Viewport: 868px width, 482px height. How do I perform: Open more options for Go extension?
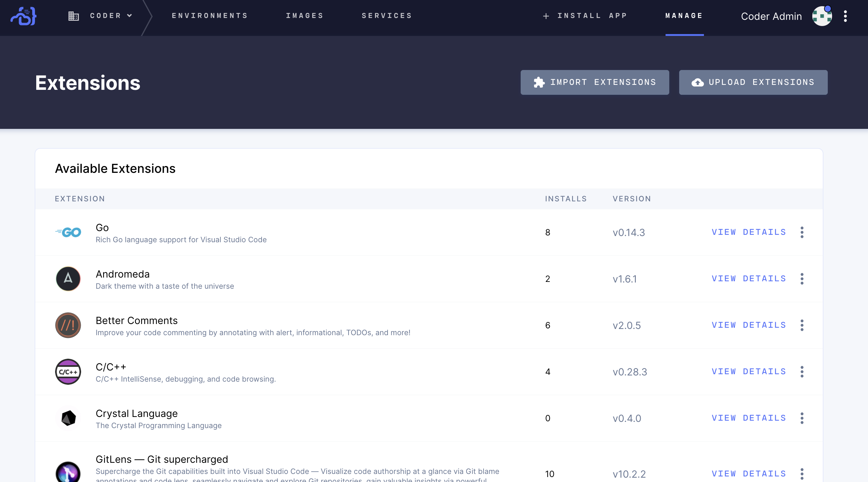click(x=802, y=232)
